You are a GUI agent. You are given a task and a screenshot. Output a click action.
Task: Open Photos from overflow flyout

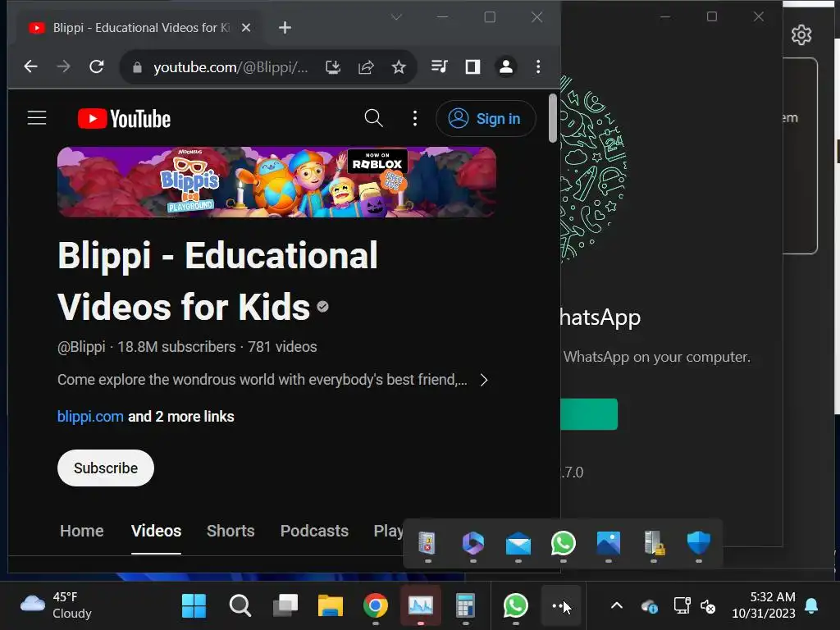pyautogui.click(x=609, y=543)
